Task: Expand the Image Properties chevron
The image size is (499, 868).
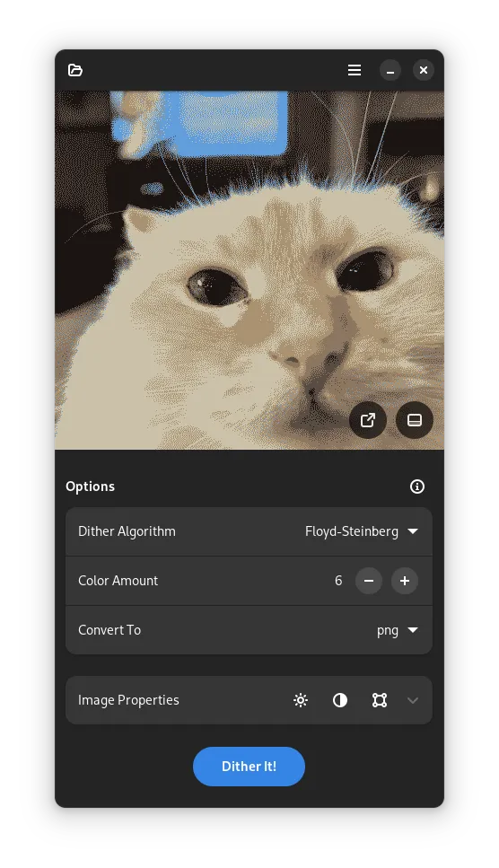Action: click(x=413, y=700)
